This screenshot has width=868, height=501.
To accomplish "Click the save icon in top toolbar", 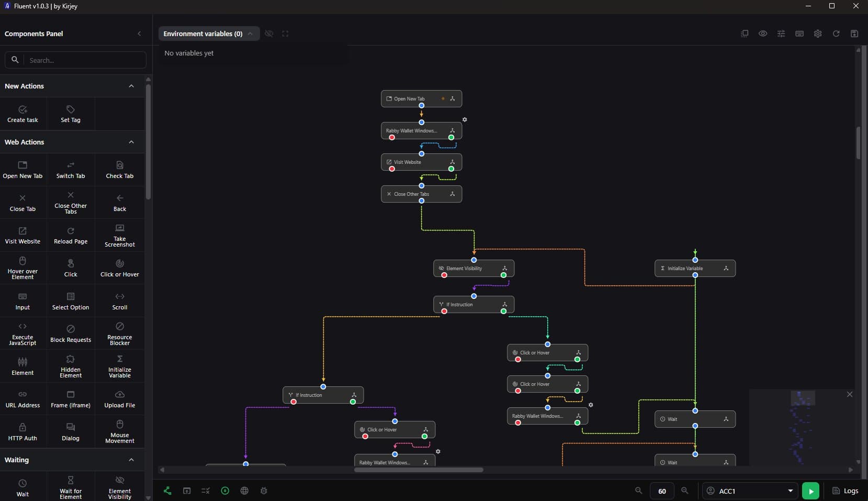I will [x=854, y=34].
